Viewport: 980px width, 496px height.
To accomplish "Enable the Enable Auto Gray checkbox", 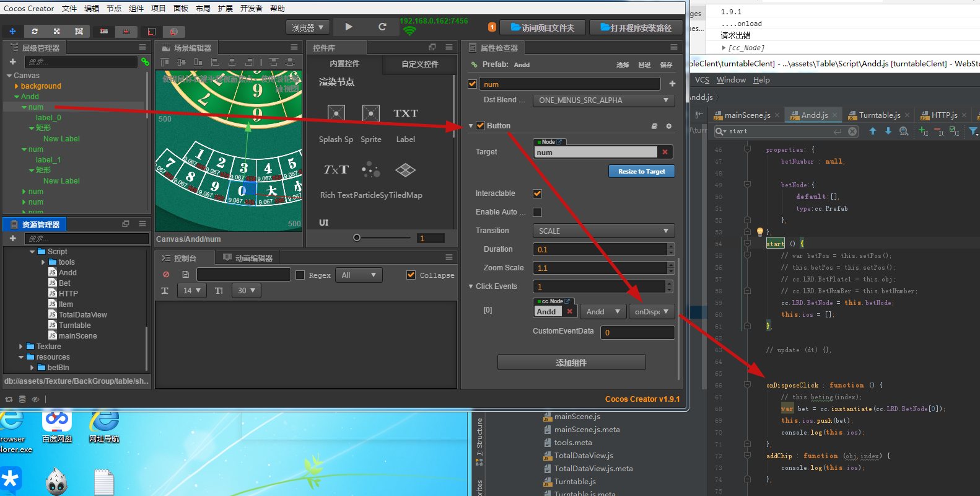I will click(x=537, y=212).
